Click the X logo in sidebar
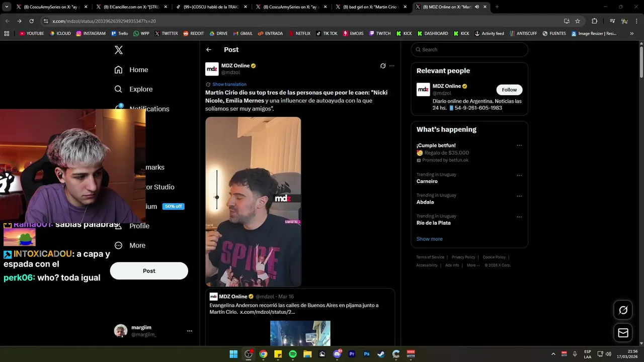Image resolution: width=644 pixels, height=362 pixels. pos(119,50)
